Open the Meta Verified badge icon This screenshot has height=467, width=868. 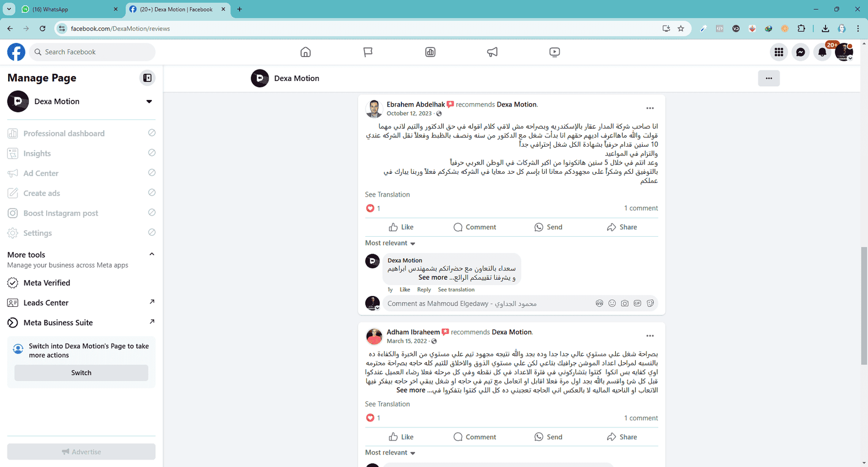coord(12,283)
